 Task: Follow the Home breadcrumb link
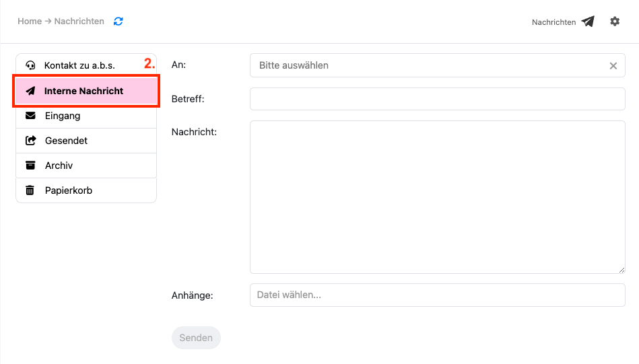coord(30,22)
